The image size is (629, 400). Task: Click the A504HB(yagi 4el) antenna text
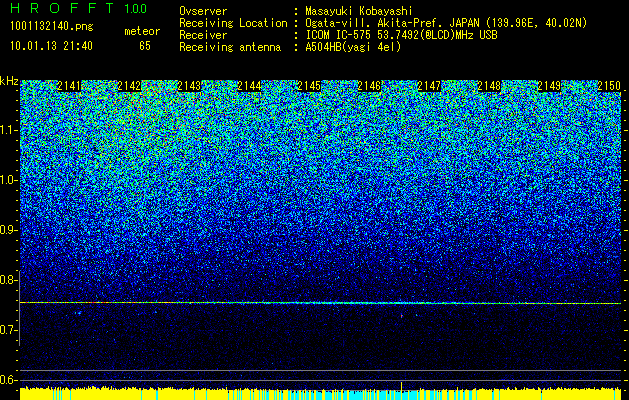[x=353, y=47]
